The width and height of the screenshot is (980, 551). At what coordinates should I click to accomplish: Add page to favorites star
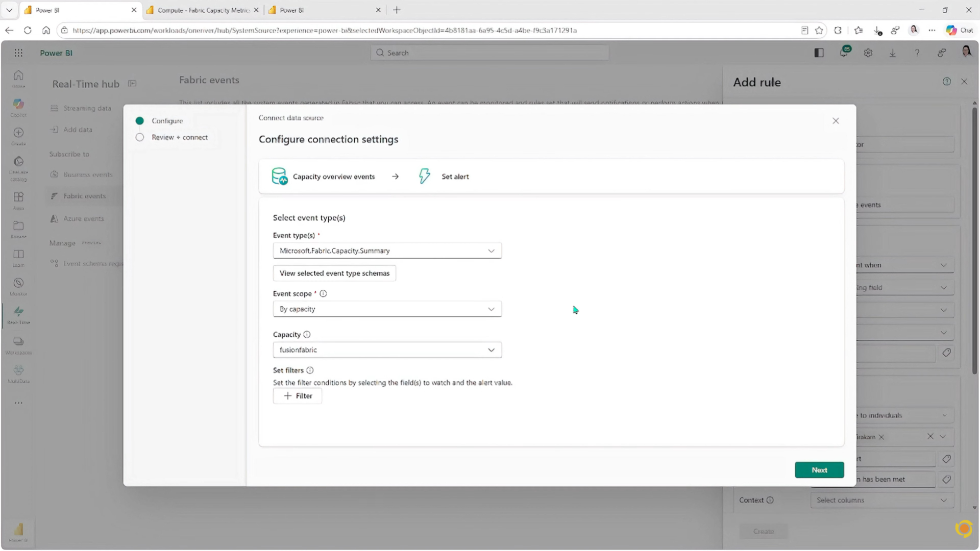click(x=819, y=30)
